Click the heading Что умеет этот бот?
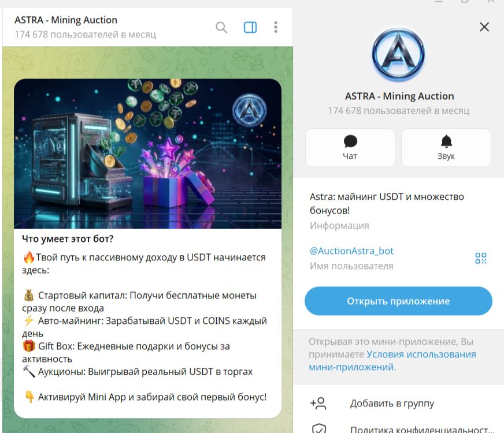This screenshot has height=433, width=504. pyautogui.click(x=68, y=239)
